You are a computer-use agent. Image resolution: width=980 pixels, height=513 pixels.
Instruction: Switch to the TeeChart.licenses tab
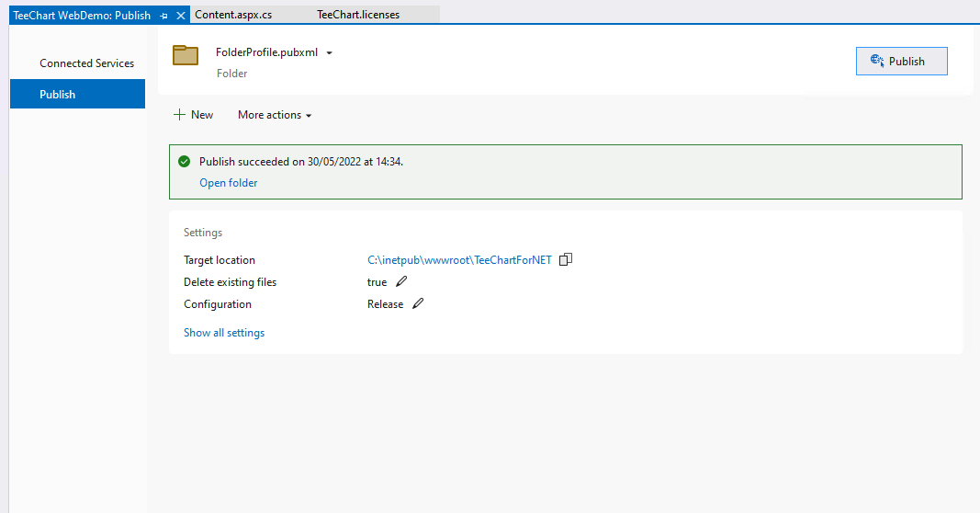click(x=358, y=15)
